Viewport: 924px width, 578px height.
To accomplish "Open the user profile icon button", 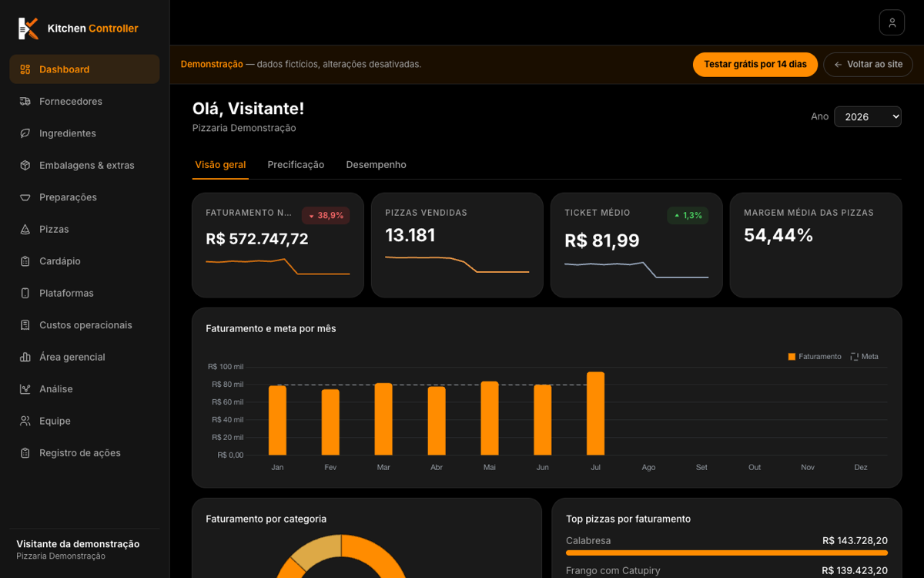I will click(x=892, y=22).
